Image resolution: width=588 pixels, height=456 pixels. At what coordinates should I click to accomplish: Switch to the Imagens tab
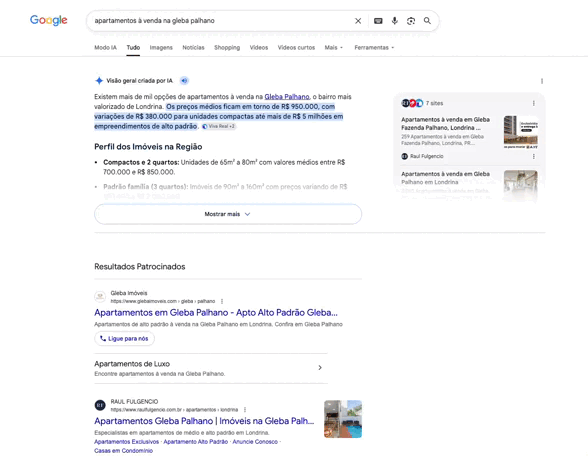pyautogui.click(x=161, y=48)
